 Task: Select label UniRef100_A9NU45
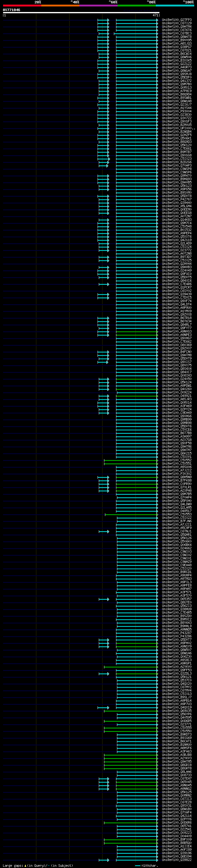click(176, 785)
